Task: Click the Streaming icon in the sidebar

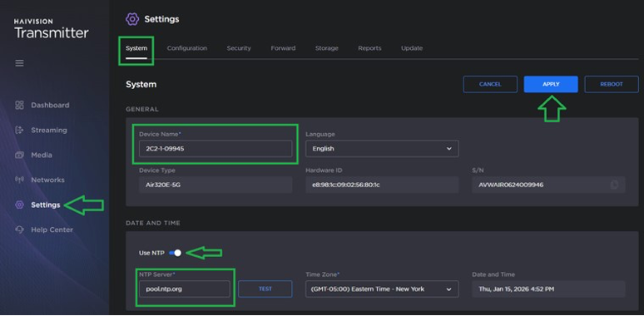Action: 19,130
